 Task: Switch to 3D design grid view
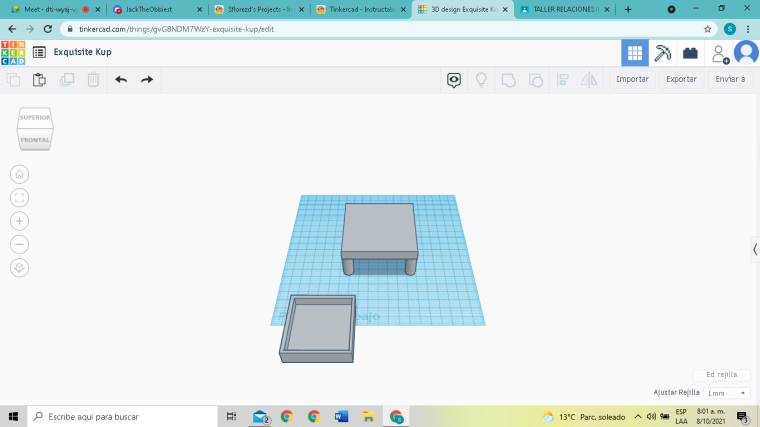[x=634, y=53]
